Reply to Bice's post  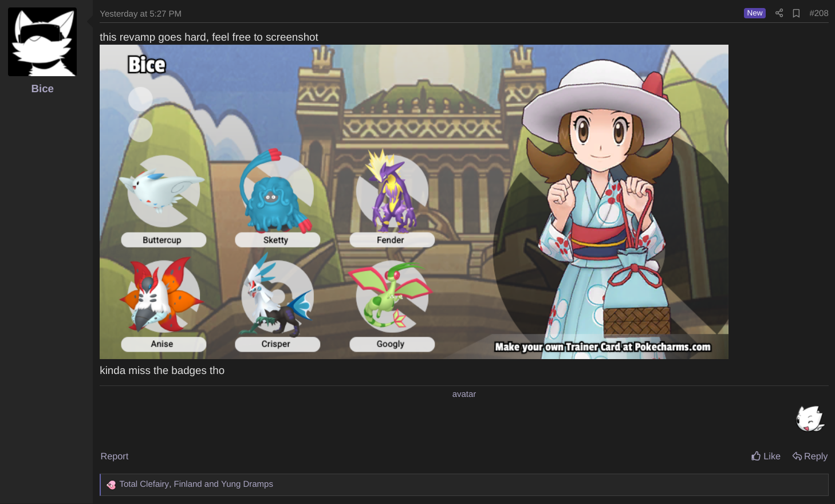pyautogui.click(x=810, y=456)
